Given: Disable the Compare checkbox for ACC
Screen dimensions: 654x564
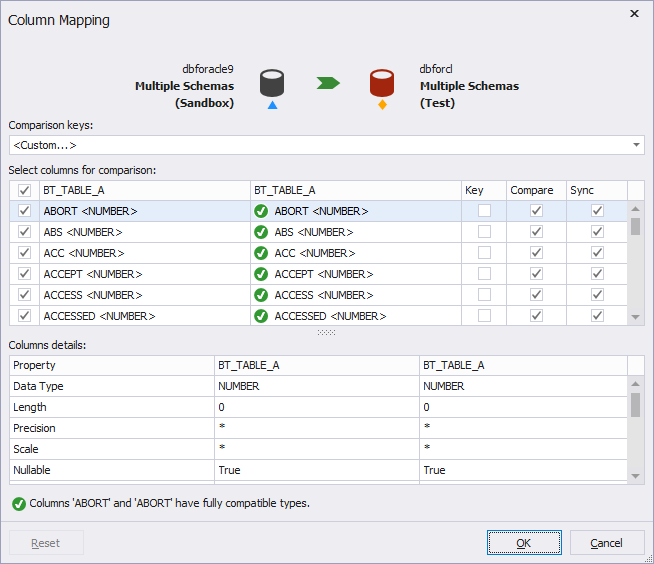Looking at the screenshot, I should pyautogui.click(x=536, y=252).
